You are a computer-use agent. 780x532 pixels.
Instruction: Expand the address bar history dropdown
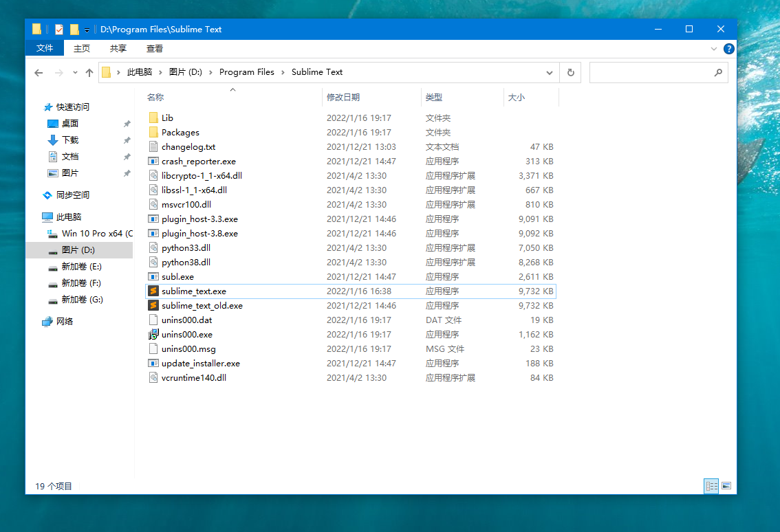(x=550, y=72)
